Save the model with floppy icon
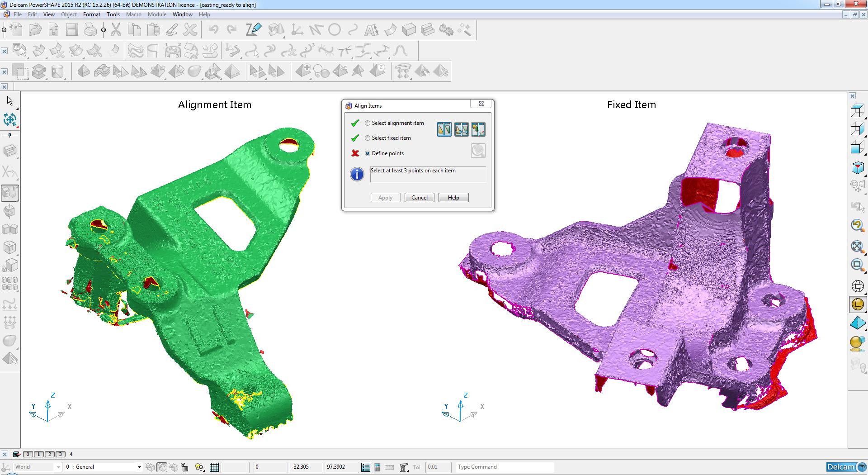868x475 pixels. pyautogui.click(x=72, y=30)
